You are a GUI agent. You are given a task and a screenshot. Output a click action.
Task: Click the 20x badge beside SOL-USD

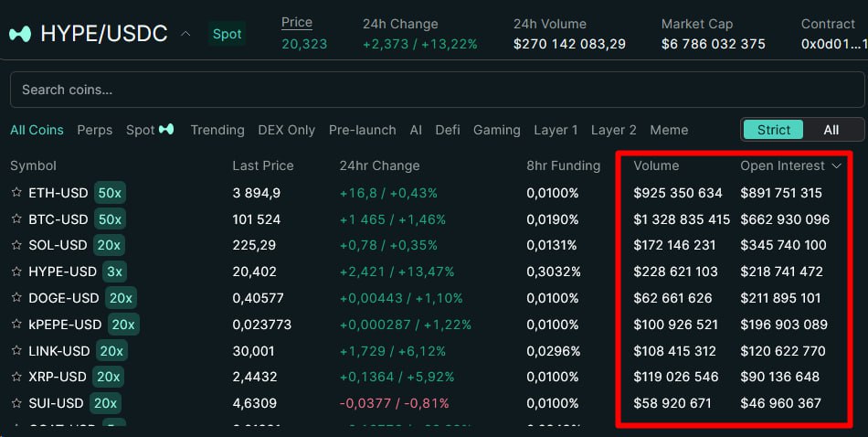pyautogui.click(x=109, y=245)
